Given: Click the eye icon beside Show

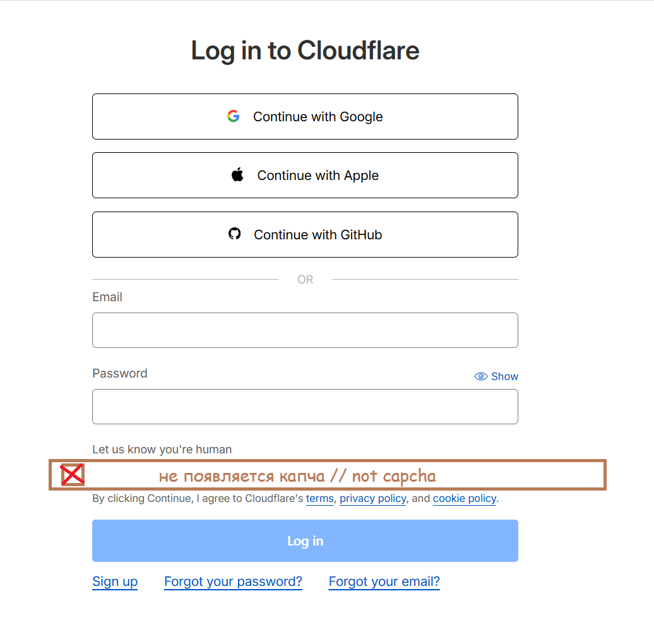Looking at the screenshot, I should pyautogui.click(x=481, y=376).
